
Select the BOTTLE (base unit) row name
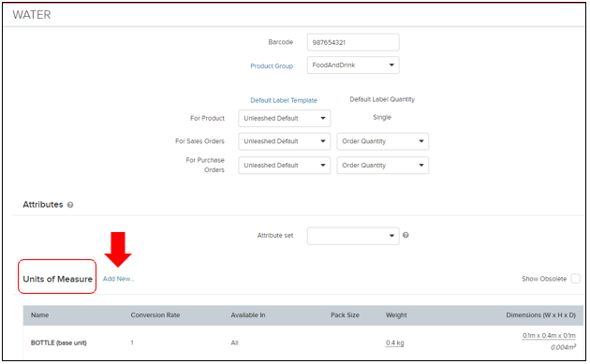click(59, 342)
